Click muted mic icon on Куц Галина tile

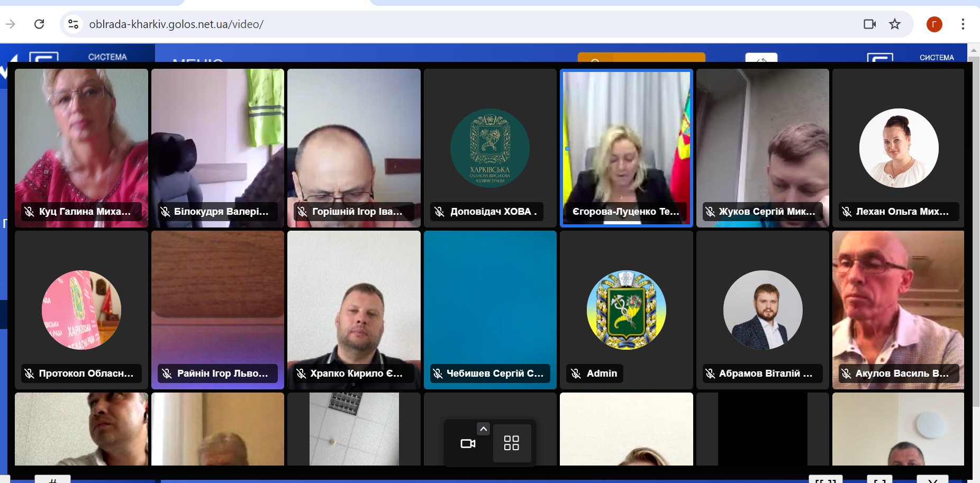click(30, 212)
